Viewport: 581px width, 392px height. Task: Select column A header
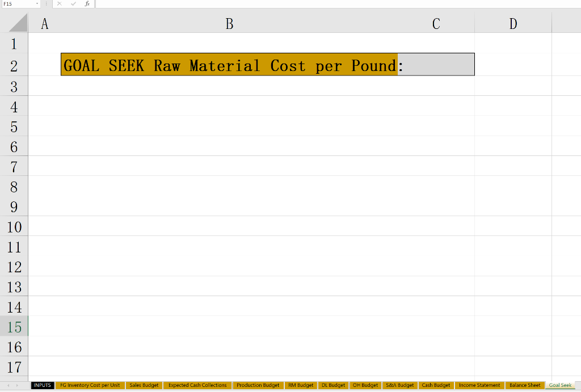pyautogui.click(x=44, y=24)
